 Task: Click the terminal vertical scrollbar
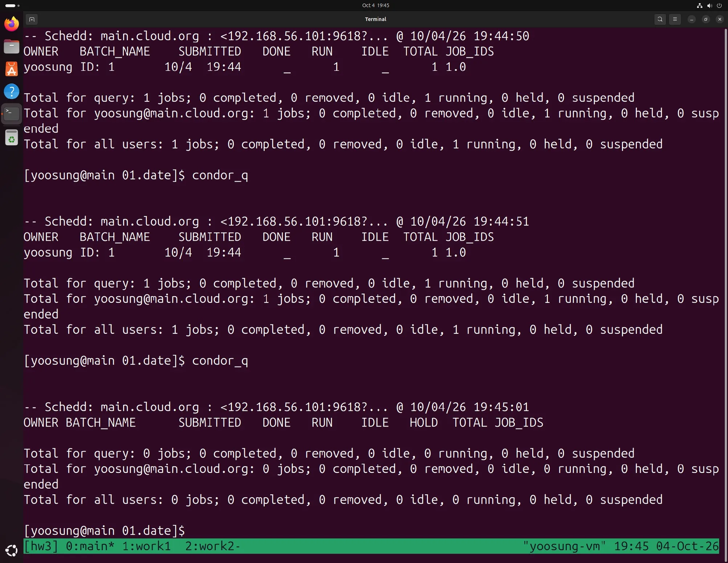[x=725, y=283]
